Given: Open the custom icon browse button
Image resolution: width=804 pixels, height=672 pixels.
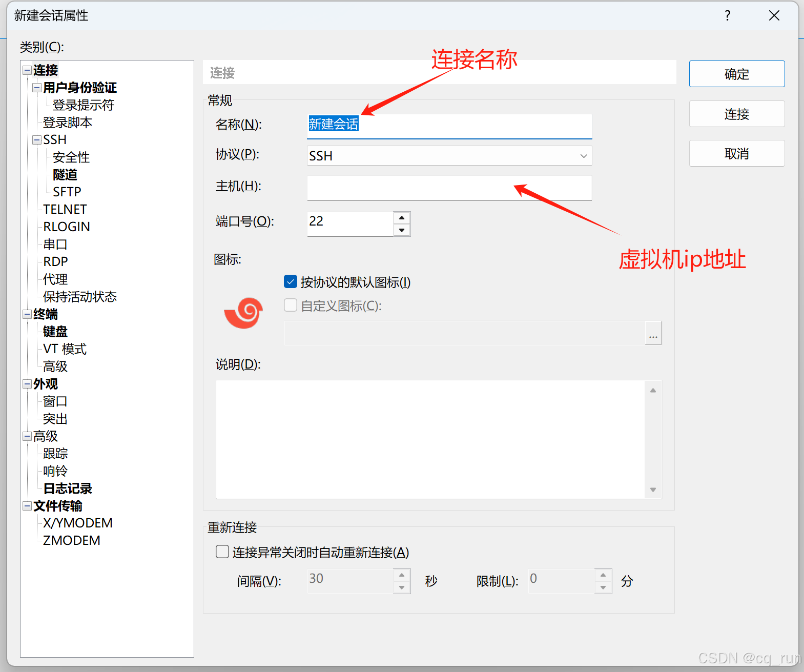Looking at the screenshot, I should coord(653,334).
